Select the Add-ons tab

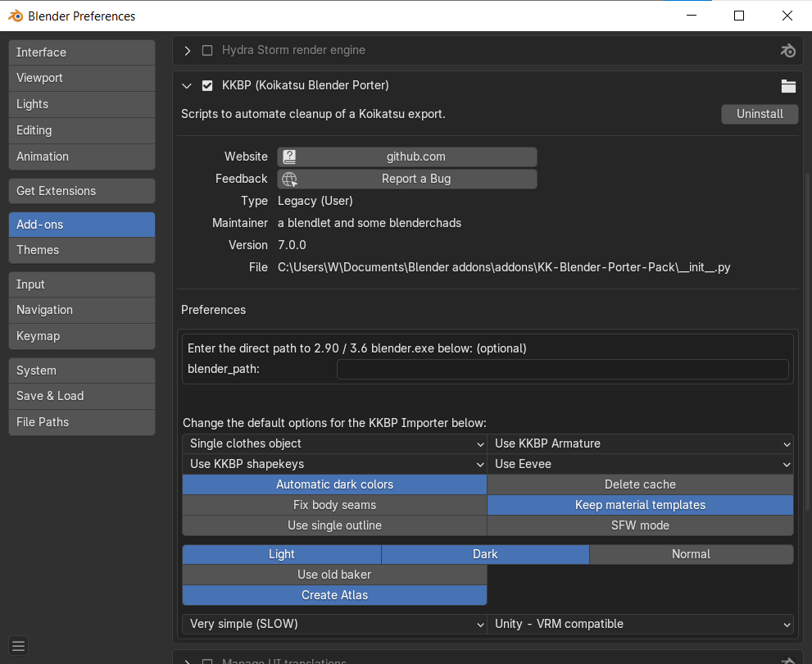click(82, 225)
